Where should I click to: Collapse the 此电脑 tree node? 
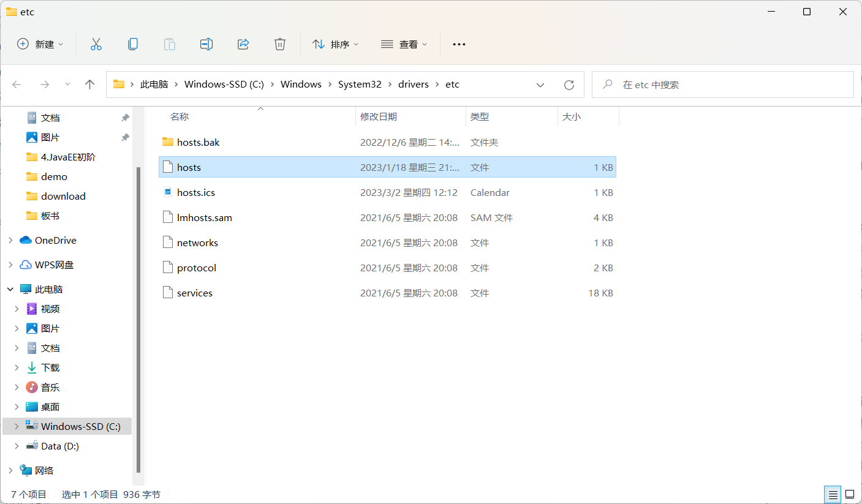(10, 289)
